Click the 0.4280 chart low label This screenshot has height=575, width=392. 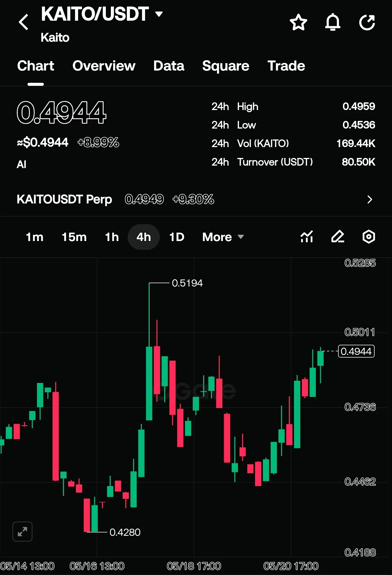click(x=125, y=532)
